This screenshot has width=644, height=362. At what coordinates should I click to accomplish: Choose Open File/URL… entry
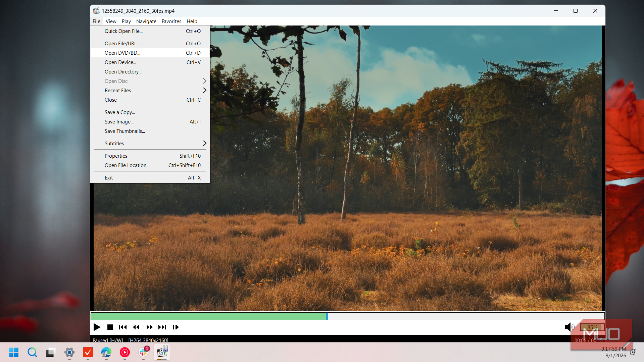click(150, 44)
